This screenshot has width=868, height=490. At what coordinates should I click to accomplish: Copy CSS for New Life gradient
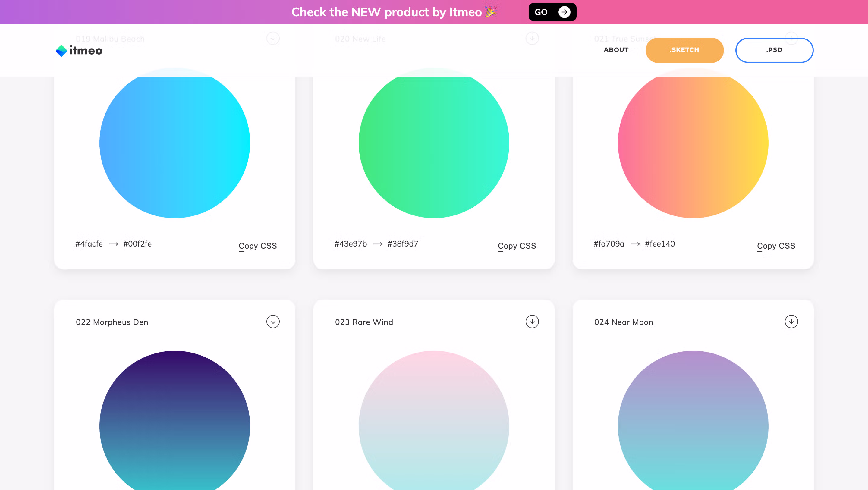517,246
